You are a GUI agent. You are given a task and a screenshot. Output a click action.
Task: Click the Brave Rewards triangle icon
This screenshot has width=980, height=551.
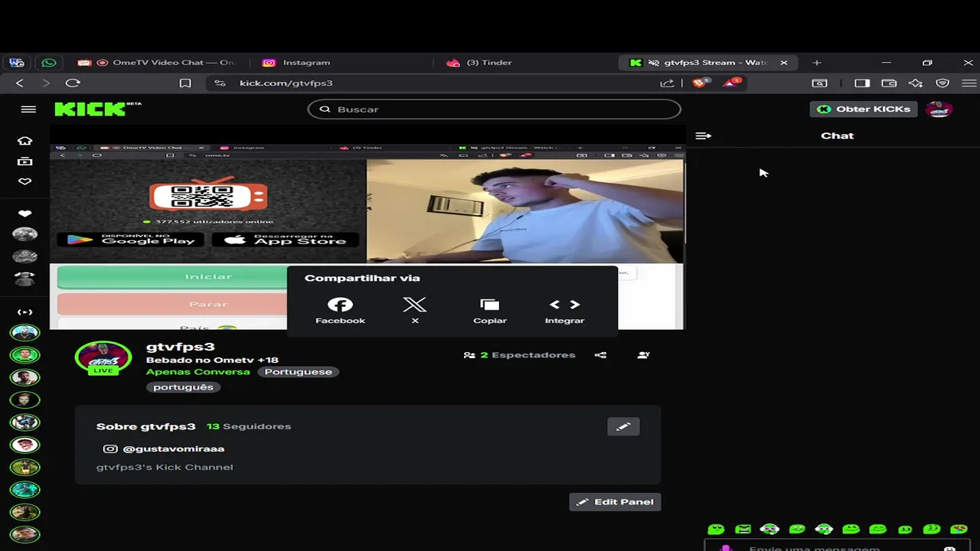731,82
